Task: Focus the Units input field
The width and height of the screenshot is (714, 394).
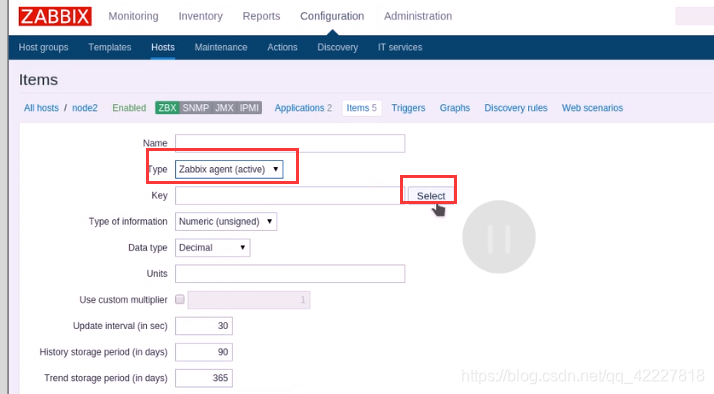Action: click(x=290, y=274)
